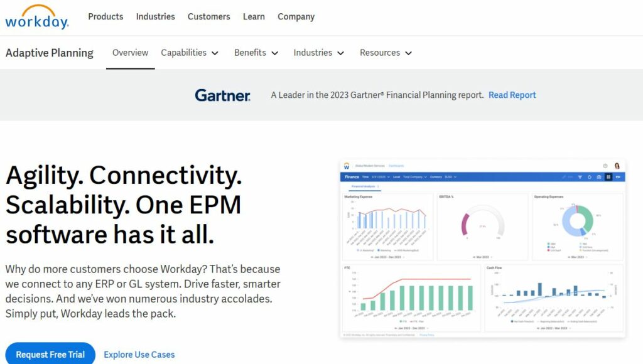Click the 'A Leader in the 2023 Gartner' text
This screenshot has width=643, height=364.
coord(377,95)
